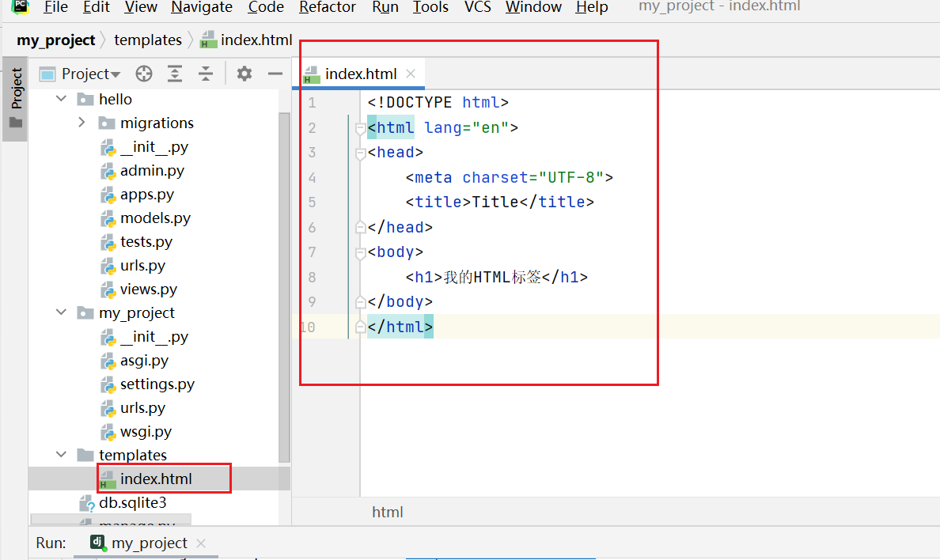The width and height of the screenshot is (940, 560).
Task: Click index.html breadcrumb in navigation bar
Action: (246, 40)
